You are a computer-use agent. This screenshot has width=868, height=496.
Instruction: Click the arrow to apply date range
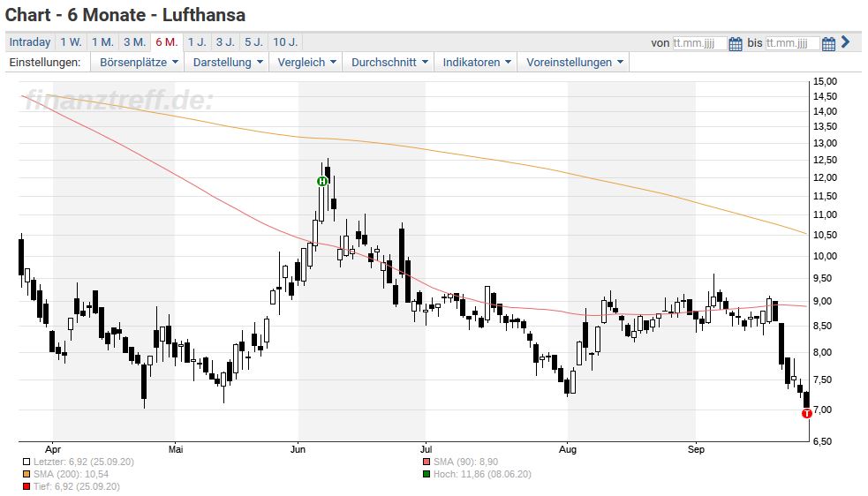(x=845, y=42)
